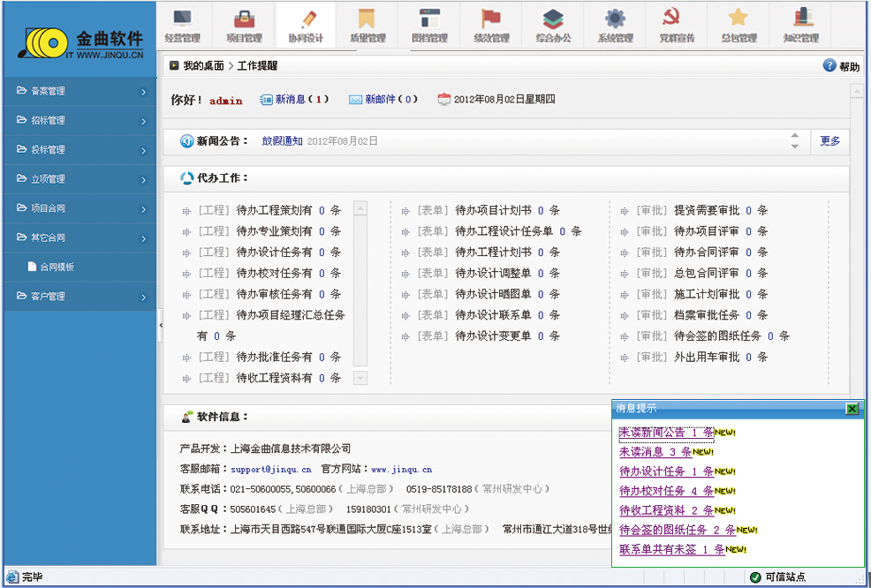
Task: Open the 项目管理 toolbox icon
Action: click(x=244, y=19)
